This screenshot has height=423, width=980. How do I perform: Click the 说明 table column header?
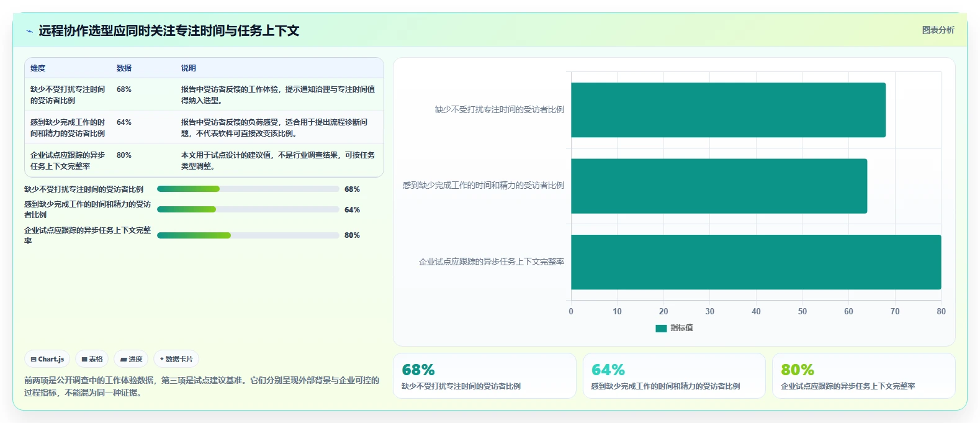tap(189, 68)
